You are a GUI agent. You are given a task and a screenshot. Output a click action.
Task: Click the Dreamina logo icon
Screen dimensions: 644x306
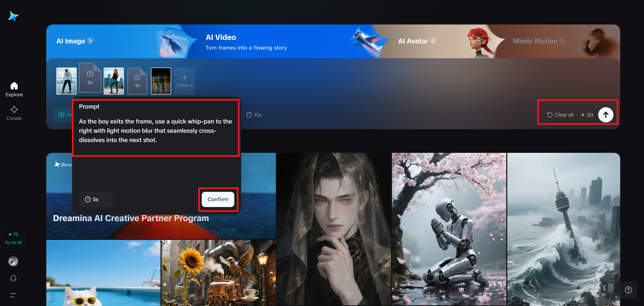pos(13,16)
